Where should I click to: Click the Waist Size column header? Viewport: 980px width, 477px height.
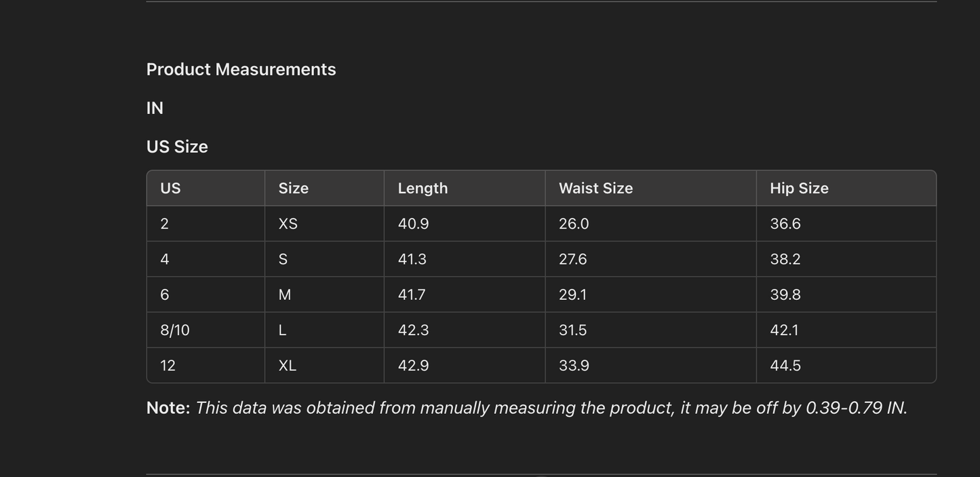595,188
